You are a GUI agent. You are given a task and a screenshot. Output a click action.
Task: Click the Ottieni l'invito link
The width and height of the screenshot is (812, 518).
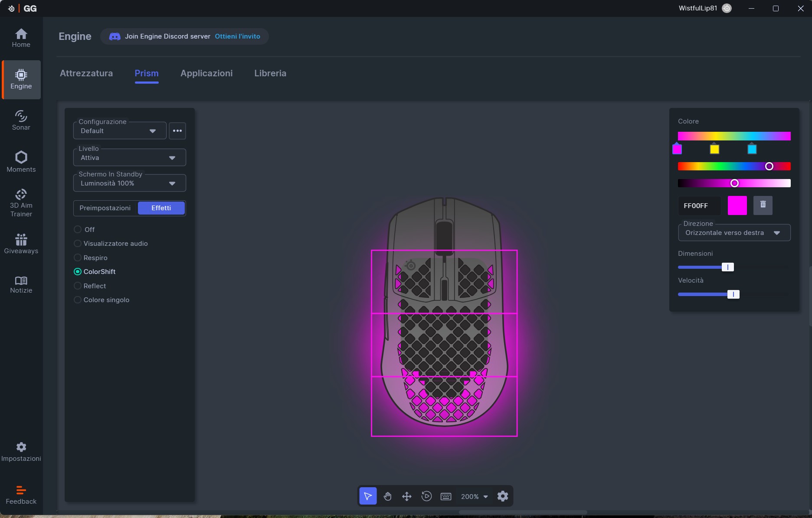click(x=237, y=36)
